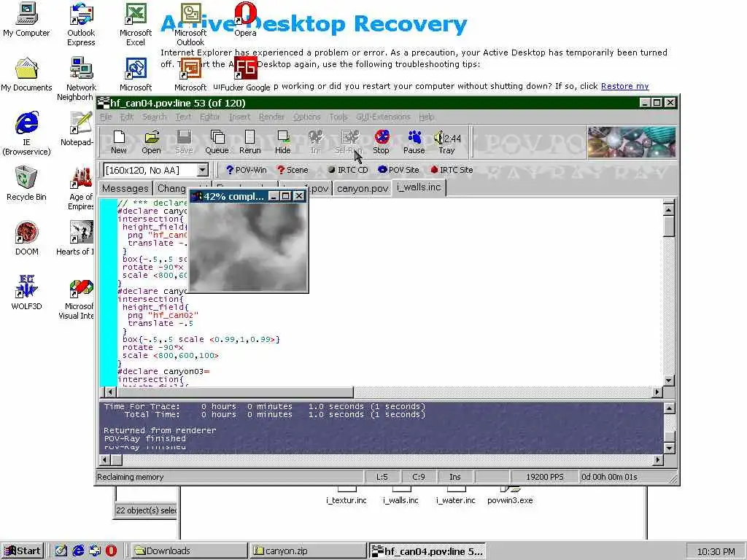This screenshot has width=747, height=560.
Task: Click the Ini toolbar icon
Action: point(315,142)
